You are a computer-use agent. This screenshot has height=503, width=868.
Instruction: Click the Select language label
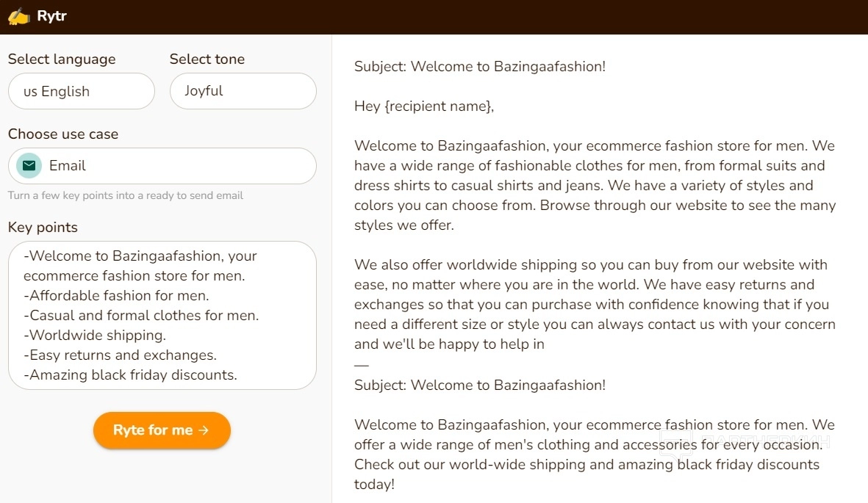pos(62,59)
